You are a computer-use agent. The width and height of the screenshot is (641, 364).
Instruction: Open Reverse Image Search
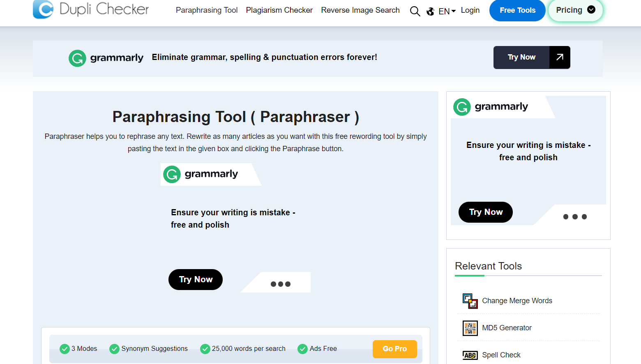pyautogui.click(x=360, y=10)
